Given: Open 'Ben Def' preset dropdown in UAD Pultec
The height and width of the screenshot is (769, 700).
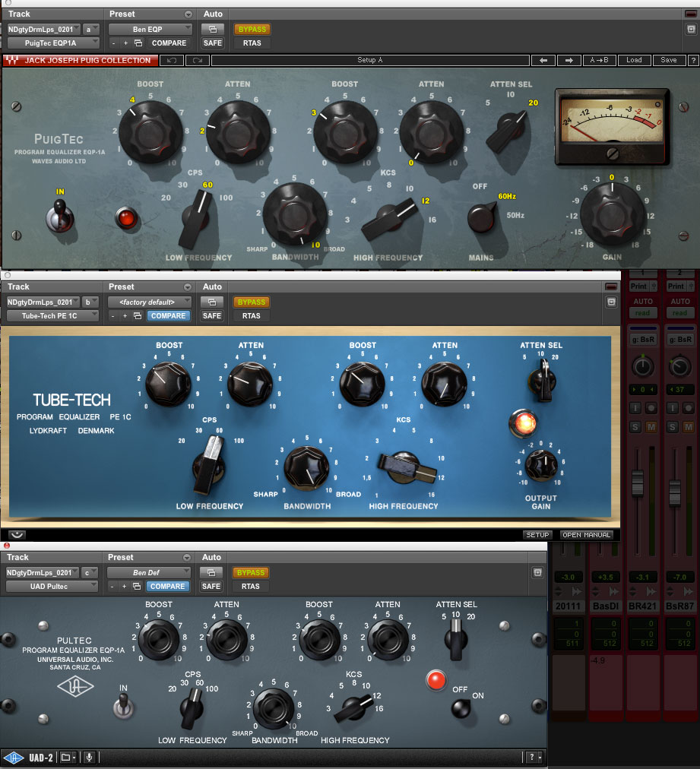Looking at the screenshot, I should click(x=149, y=572).
